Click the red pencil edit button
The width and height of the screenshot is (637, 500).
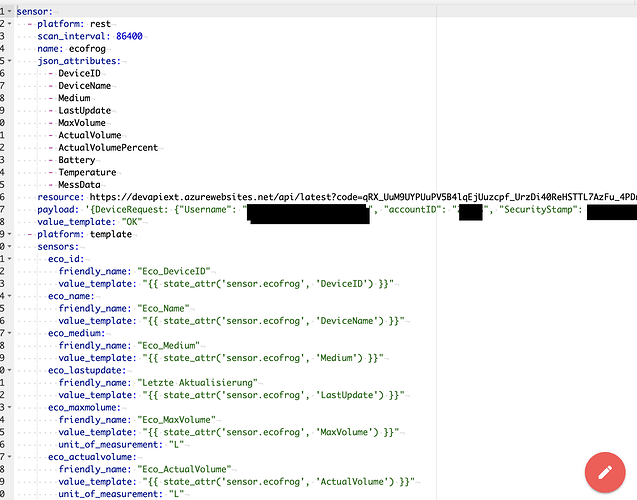(605, 472)
